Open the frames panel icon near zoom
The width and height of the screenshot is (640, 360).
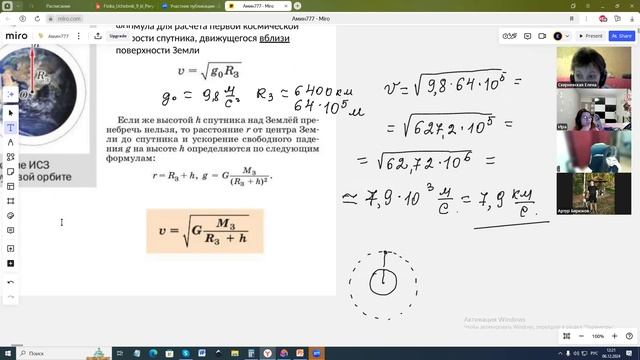567,336
